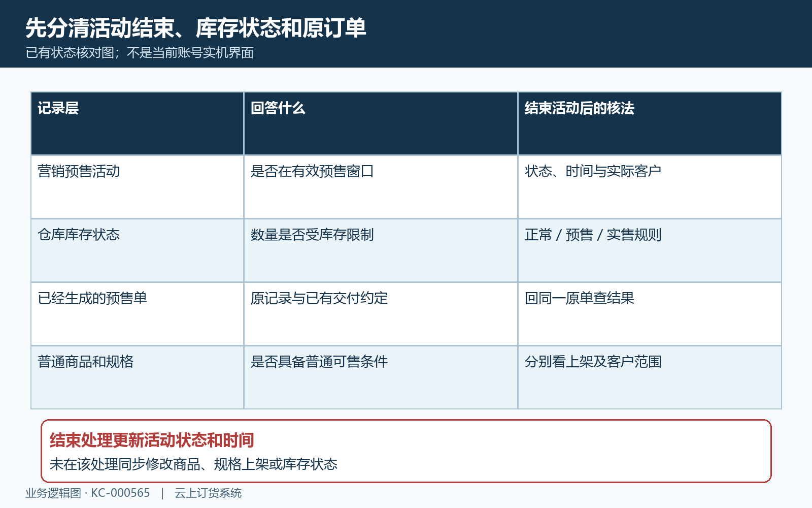
Task: Click the 是否具备普通可售条件 cell
Action: (x=381, y=377)
